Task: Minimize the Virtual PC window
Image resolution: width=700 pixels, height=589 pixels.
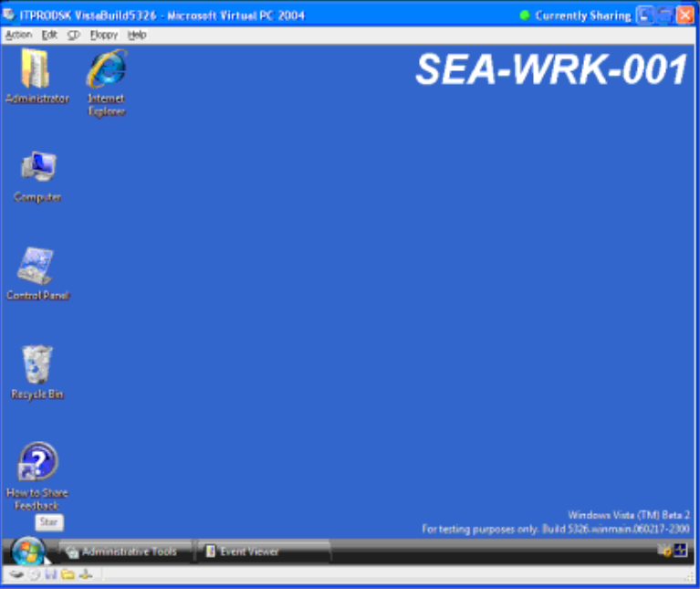Action: (x=644, y=16)
